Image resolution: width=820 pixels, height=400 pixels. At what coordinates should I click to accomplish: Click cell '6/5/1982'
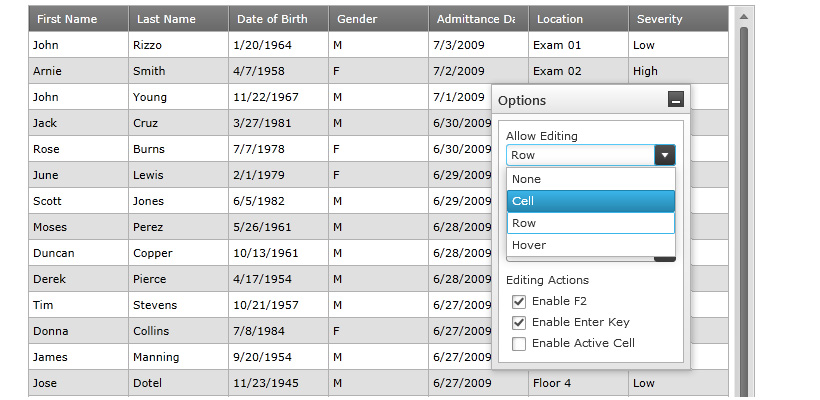pyautogui.click(x=278, y=201)
